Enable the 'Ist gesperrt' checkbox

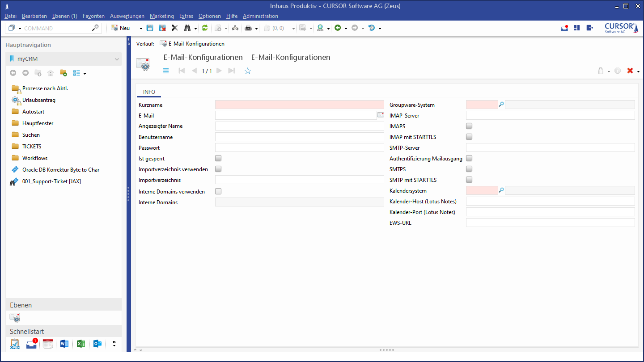[x=218, y=159]
